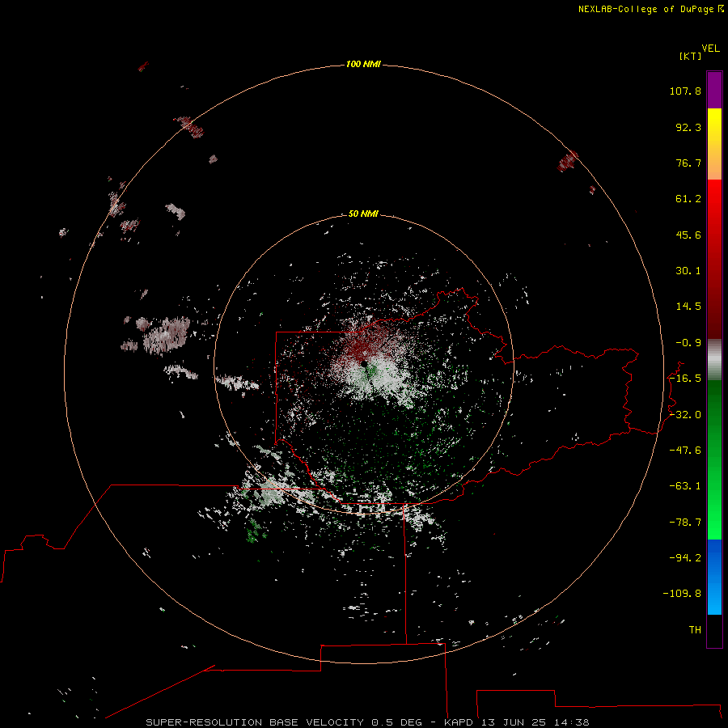This screenshot has height=728, width=728.
Task: Click the gray near-zero segment of the color bar
Action: click(714, 360)
